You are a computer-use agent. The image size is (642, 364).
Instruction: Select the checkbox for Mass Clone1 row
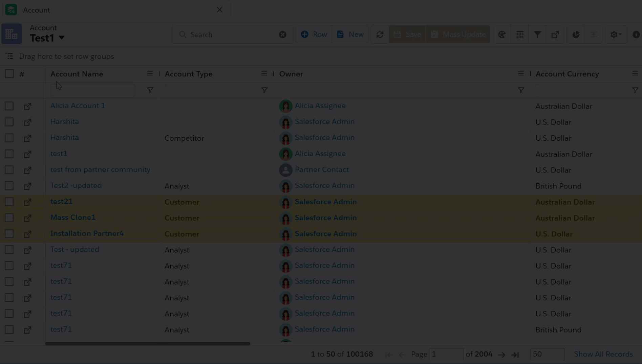point(9,218)
